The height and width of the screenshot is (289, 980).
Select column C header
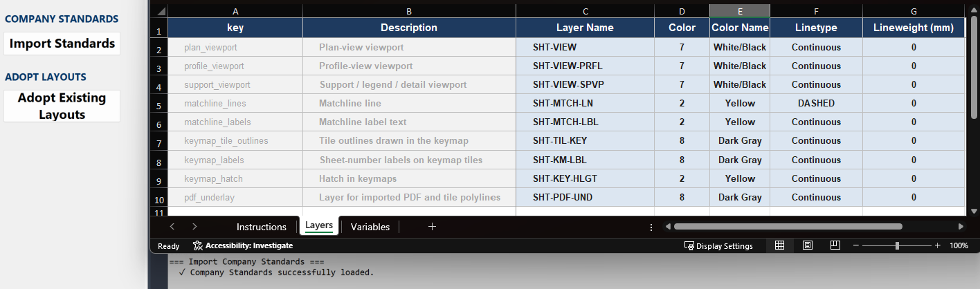tap(586, 11)
